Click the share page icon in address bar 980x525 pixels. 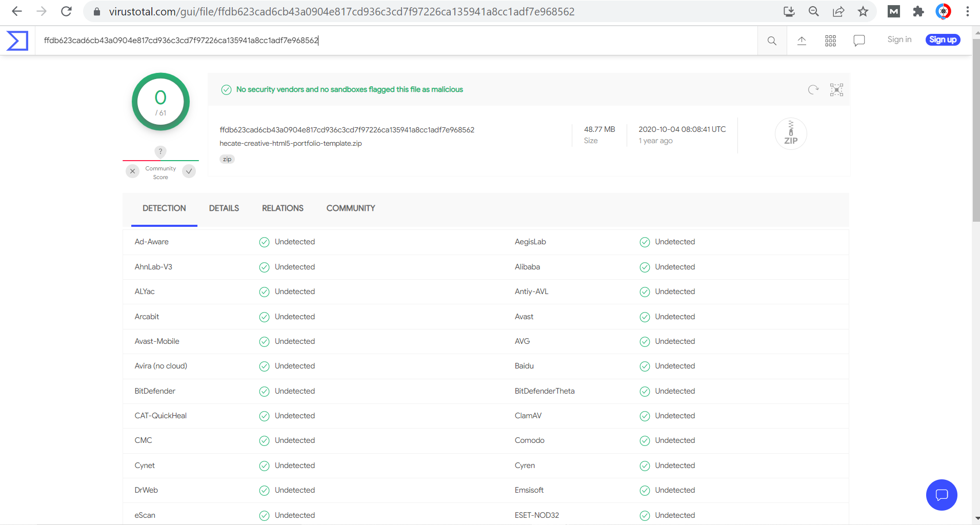pos(838,11)
